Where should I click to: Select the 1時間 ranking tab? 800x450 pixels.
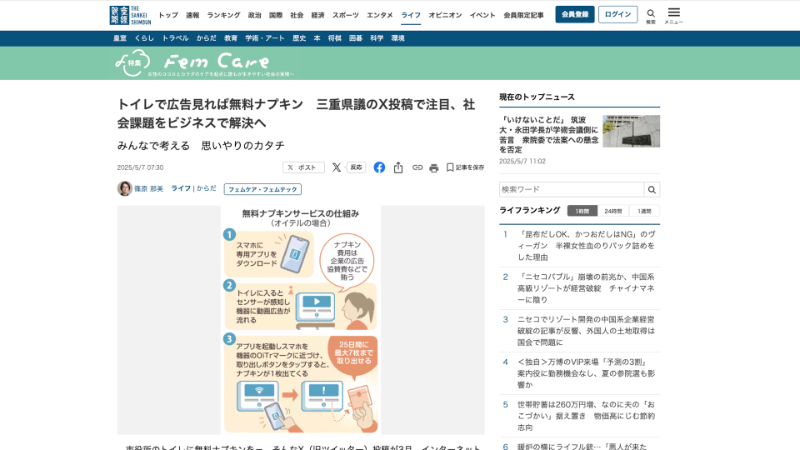579,211
